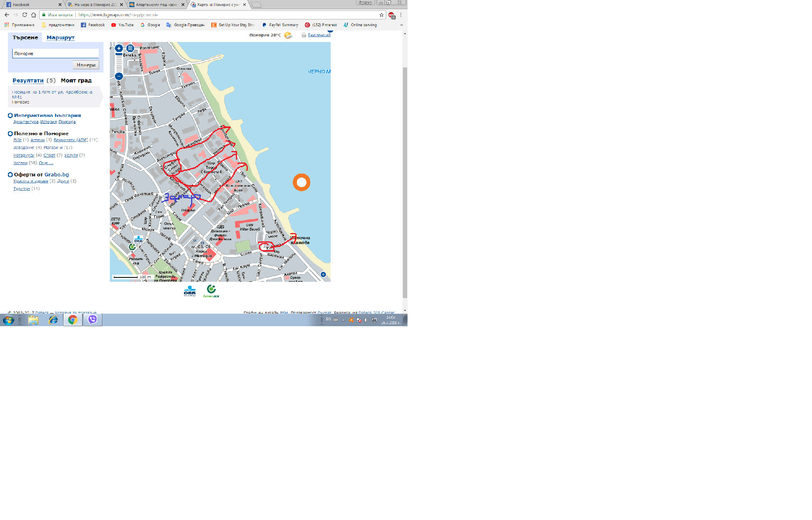Bookmark this page with the star icon
Image resolution: width=812 pixels, height=520 pixels.
[381, 15]
